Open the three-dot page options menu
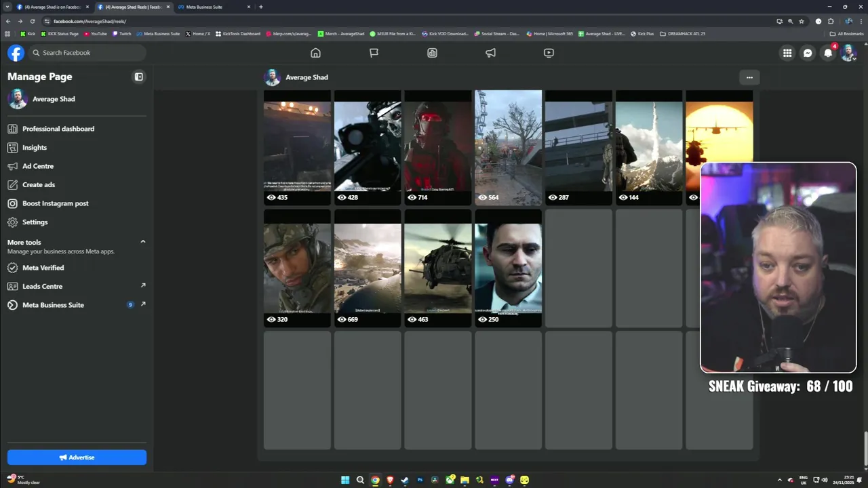This screenshot has width=868, height=488. [x=749, y=77]
